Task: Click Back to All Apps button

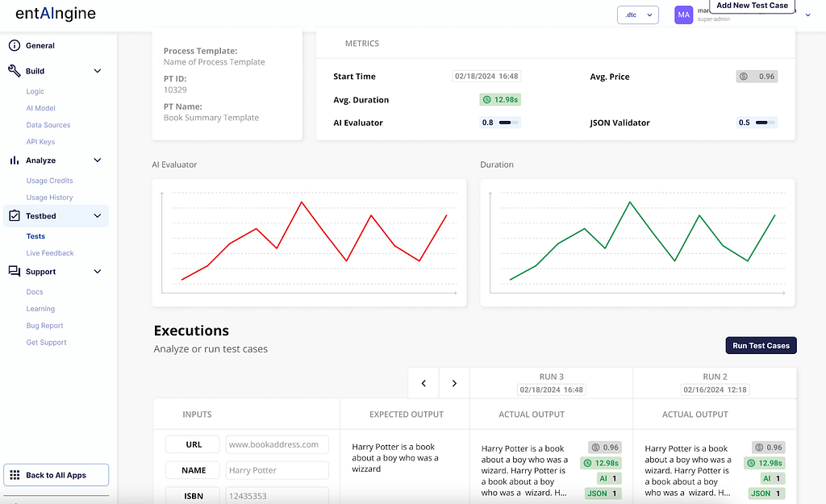Action: 56,475
